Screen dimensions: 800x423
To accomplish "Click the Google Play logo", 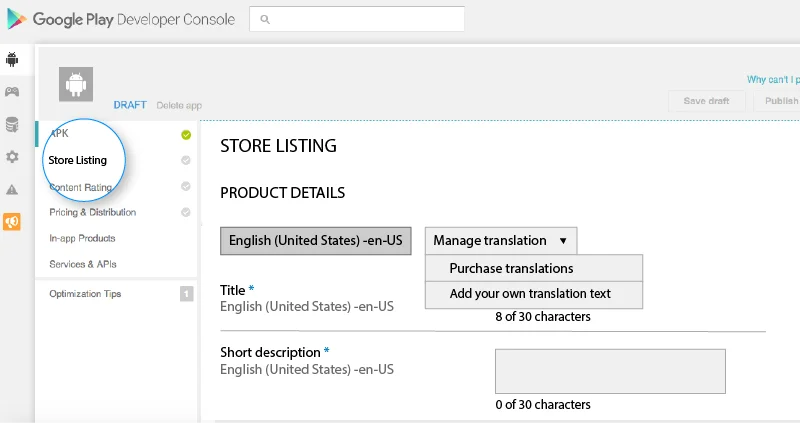I will pos(17,18).
